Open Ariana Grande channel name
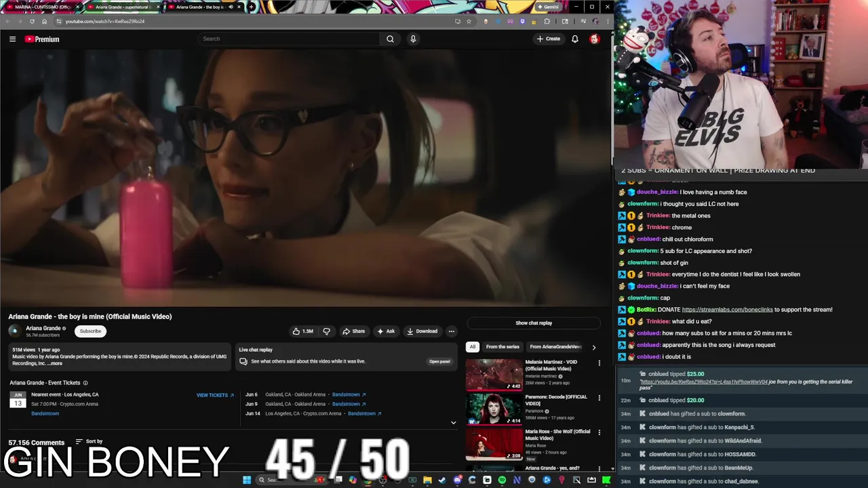868x488 pixels. tap(43, 328)
